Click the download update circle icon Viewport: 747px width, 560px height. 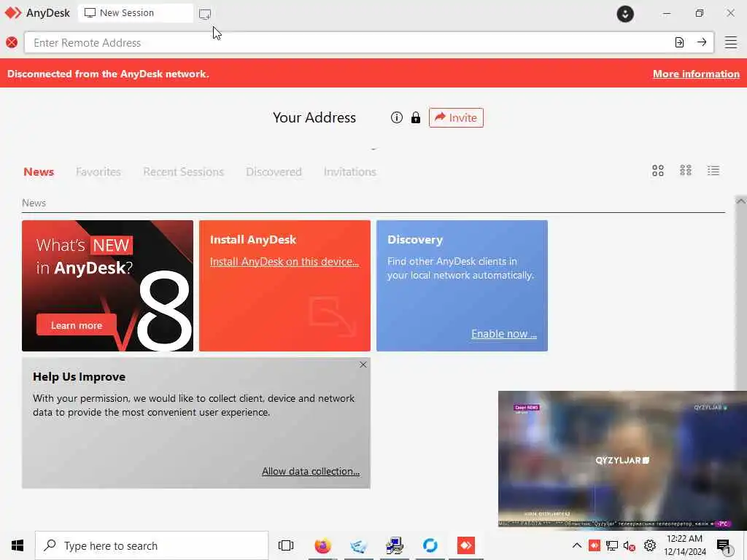click(x=625, y=14)
